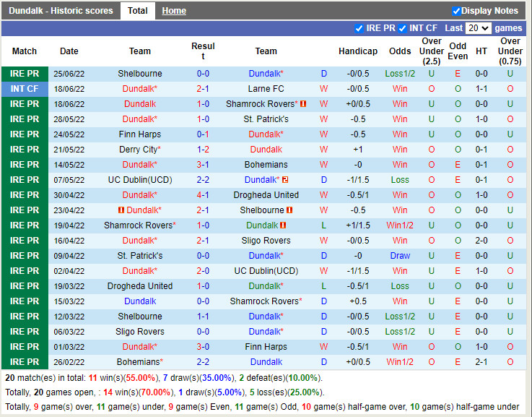Click IRE PR badge on 25/06/22 row
This screenshot has width=532, height=417.
(x=25, y=74)
